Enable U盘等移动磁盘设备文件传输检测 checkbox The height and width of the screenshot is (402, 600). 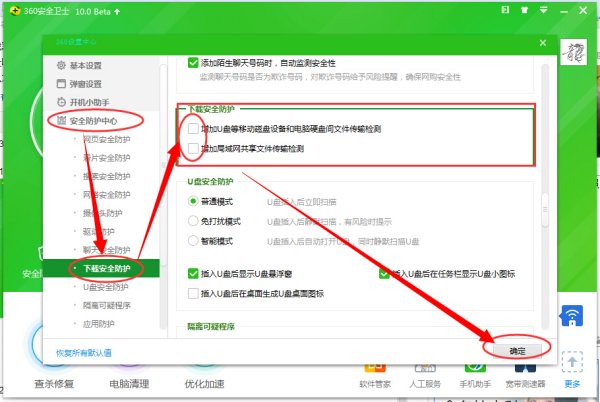click(x=193, y=129)
